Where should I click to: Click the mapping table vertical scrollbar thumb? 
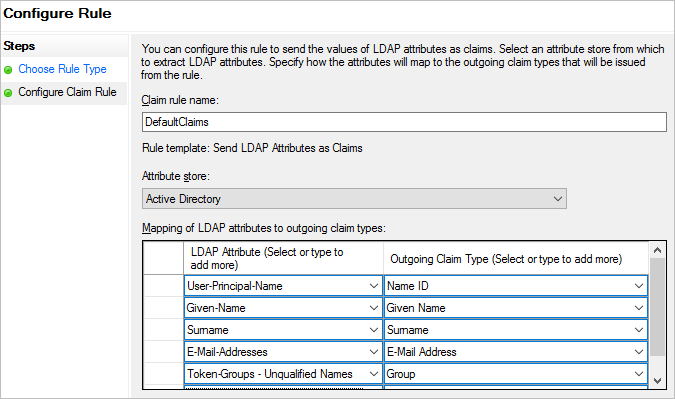[657, 307]
